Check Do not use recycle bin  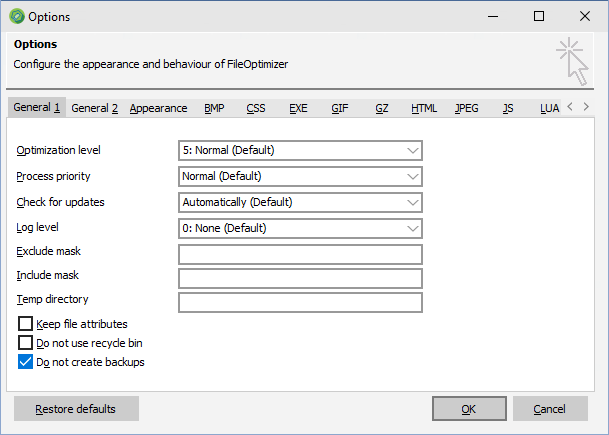tap(26, 343)
